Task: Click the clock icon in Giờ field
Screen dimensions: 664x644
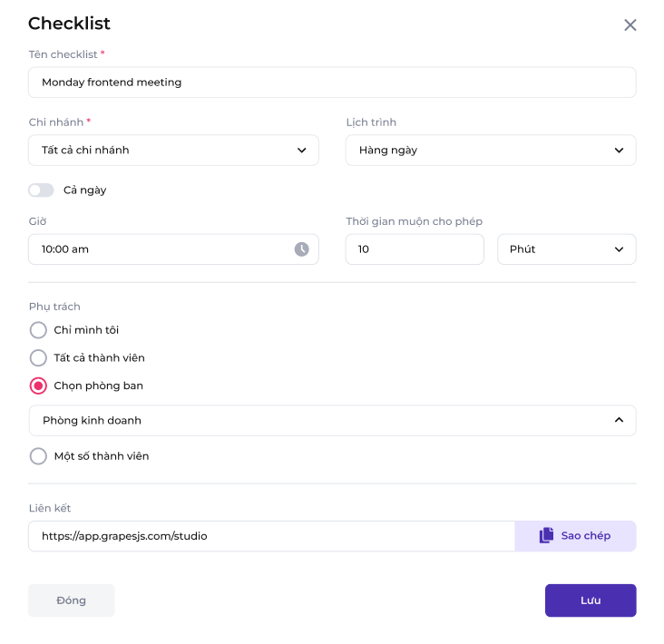Action: [x=301, y=249]
